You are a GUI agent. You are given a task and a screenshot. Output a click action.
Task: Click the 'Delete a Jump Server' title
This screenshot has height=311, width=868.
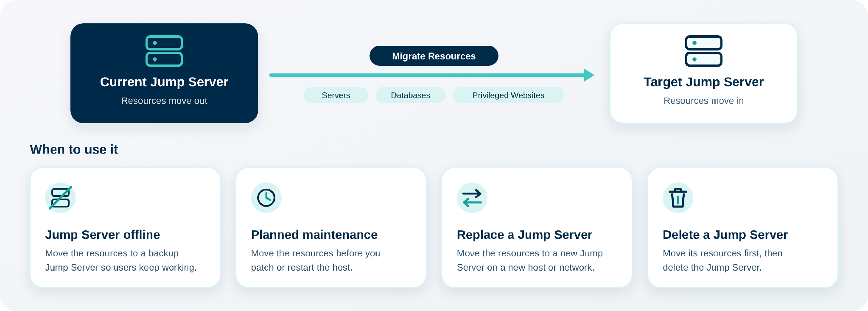725,235
